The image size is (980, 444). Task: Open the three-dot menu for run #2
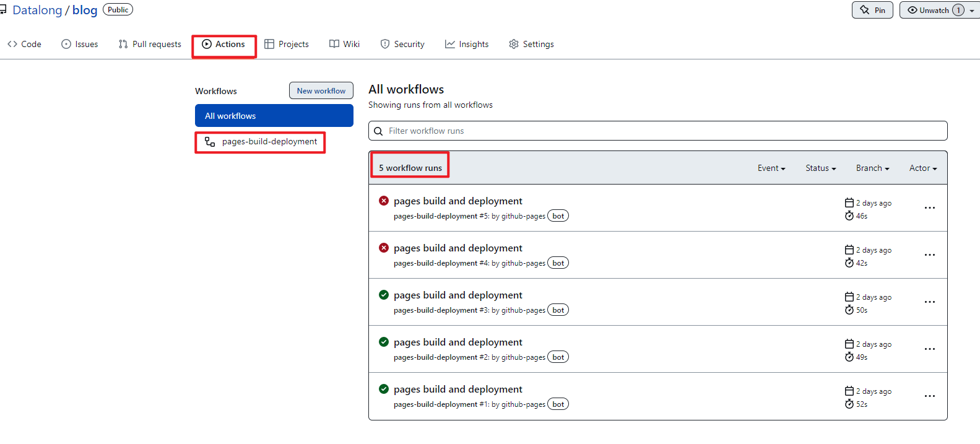930,349
